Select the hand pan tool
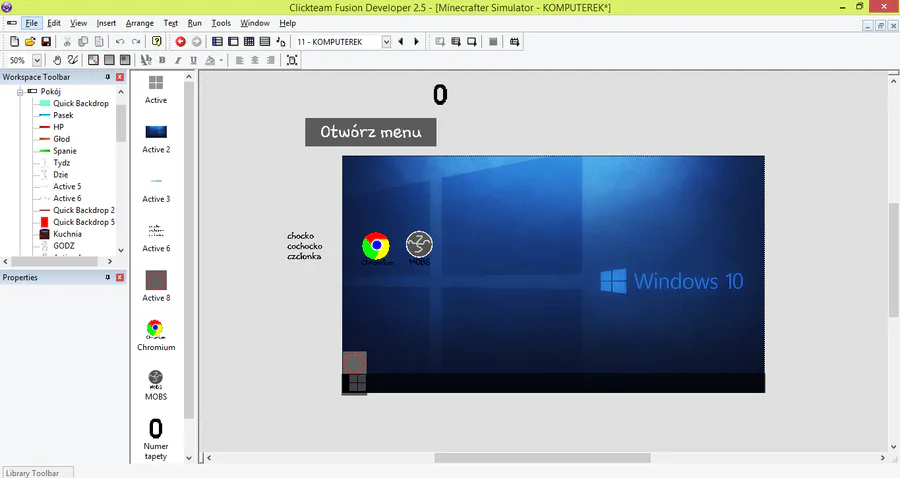 (x=57, y=60)
